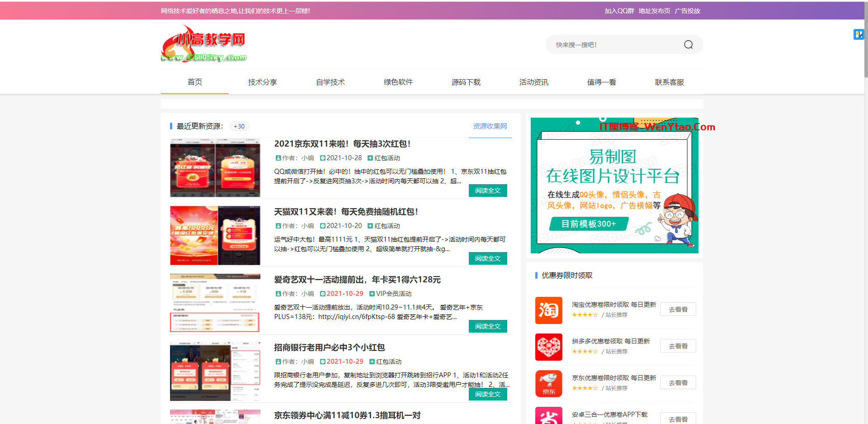The image size is (868, 424).
Task: Click 去看看 for 安卓三合一优惠卷APP
Action: click(678, 419)
